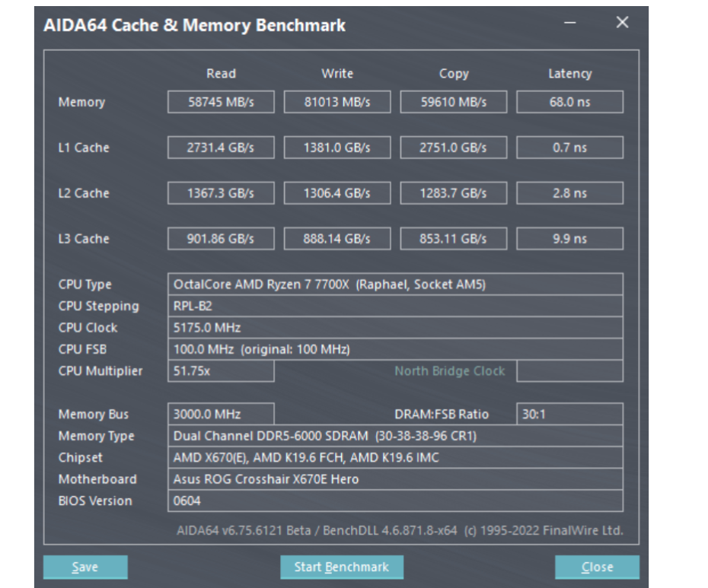
Task: Click the Save button
Action: [85, 567]
